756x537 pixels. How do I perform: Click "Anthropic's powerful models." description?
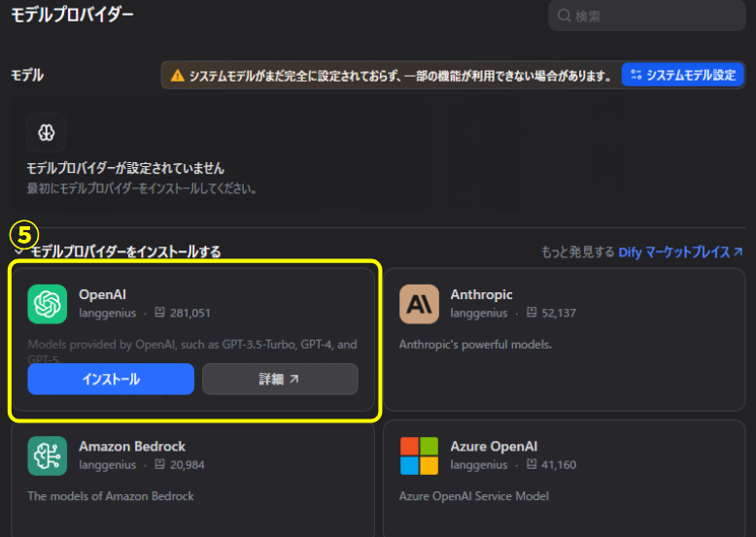475,345
